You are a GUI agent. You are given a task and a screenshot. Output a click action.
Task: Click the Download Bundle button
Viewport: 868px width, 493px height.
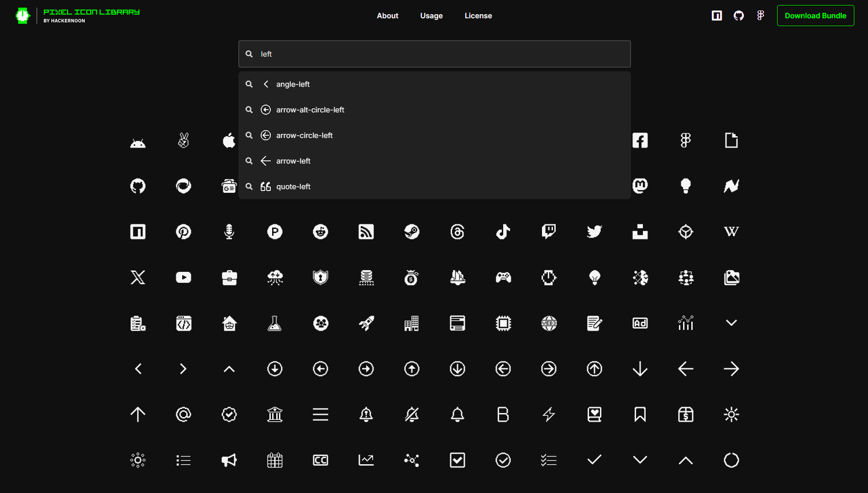[815, 16]
